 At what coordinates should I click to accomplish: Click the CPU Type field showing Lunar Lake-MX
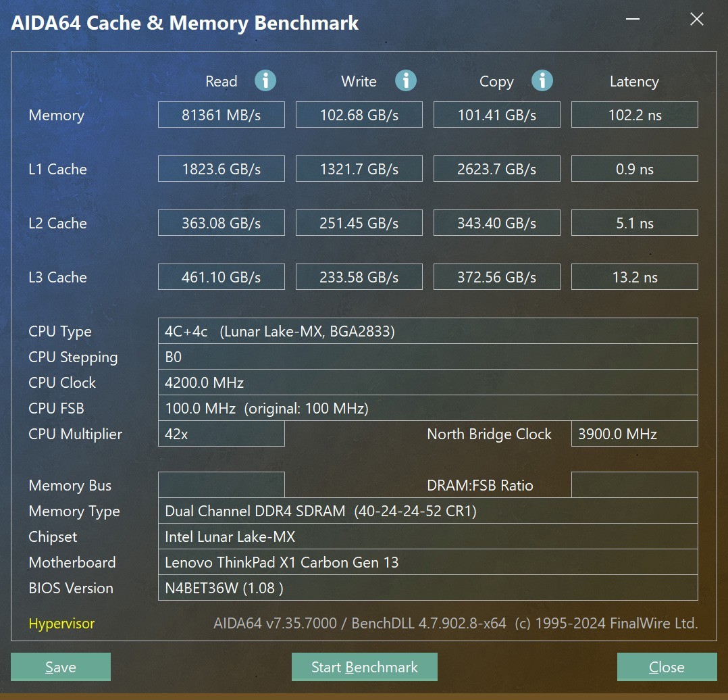click(x=427, y=331)
